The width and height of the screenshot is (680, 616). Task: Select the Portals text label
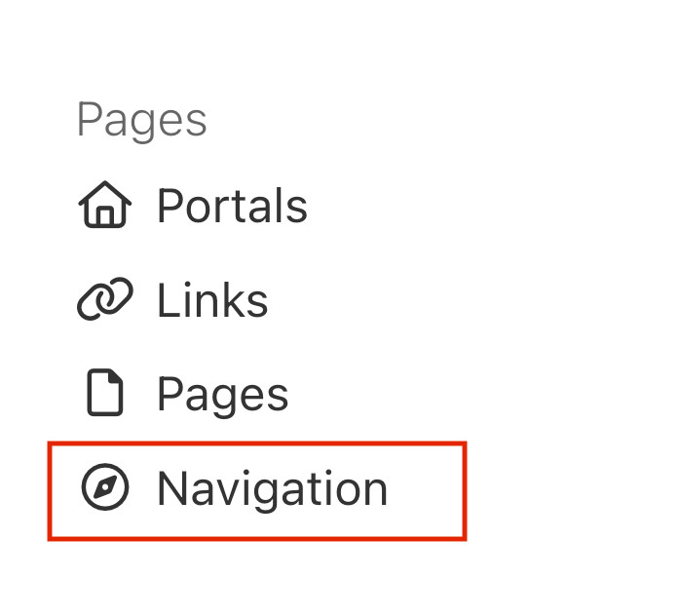(232, 207)
